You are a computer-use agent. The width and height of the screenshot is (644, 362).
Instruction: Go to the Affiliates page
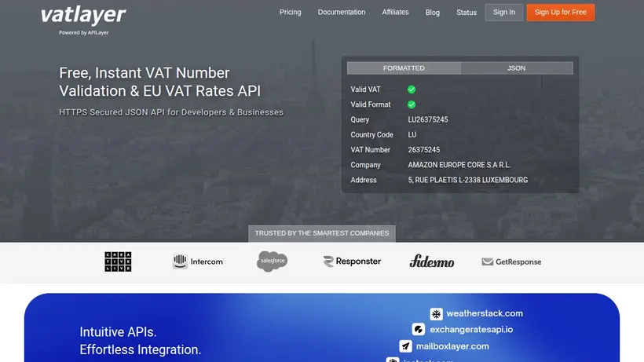(395, 13)
